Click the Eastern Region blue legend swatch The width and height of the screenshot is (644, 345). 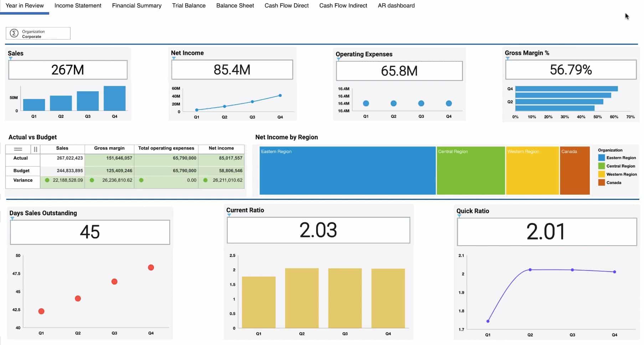pyautogui.click(x=601, y=158)
